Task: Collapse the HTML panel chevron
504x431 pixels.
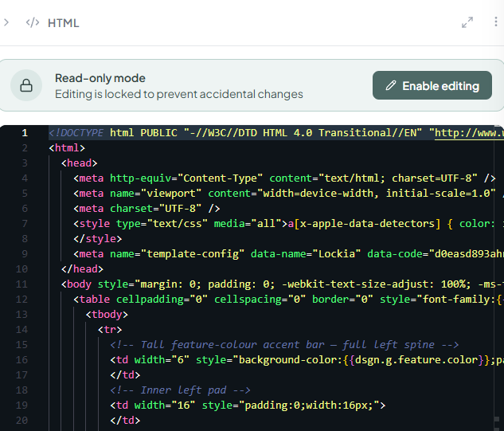Action: click(x=6, y=22)
